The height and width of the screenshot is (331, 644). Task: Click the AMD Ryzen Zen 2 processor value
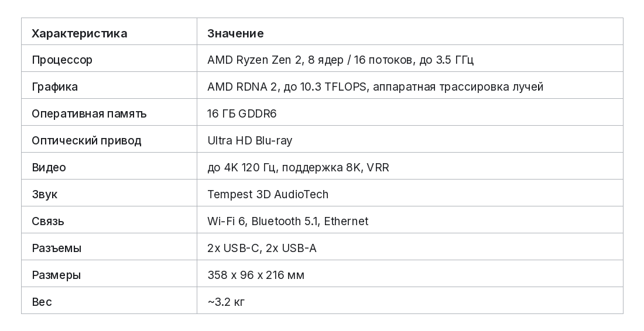click(341, 60)
